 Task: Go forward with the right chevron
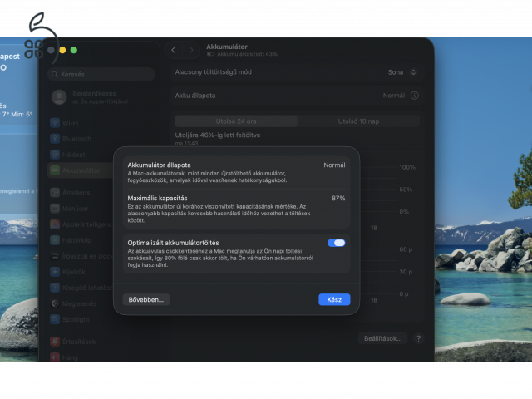tap(191, 50)
